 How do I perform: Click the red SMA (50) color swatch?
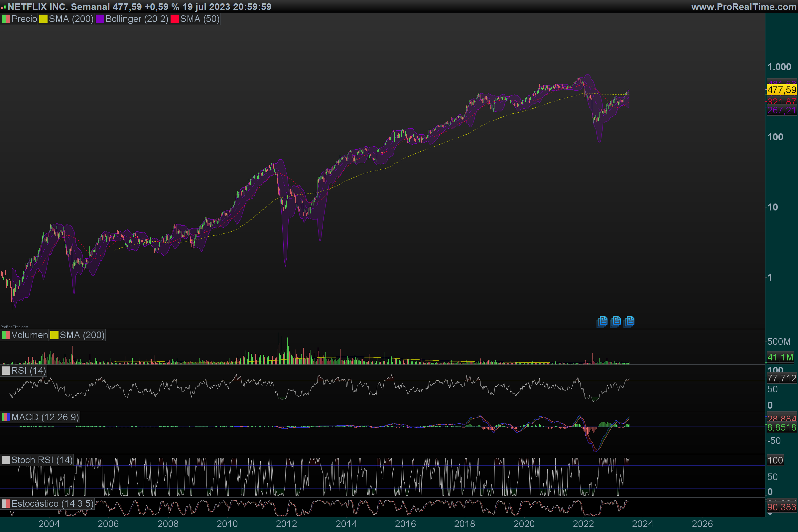175,19
